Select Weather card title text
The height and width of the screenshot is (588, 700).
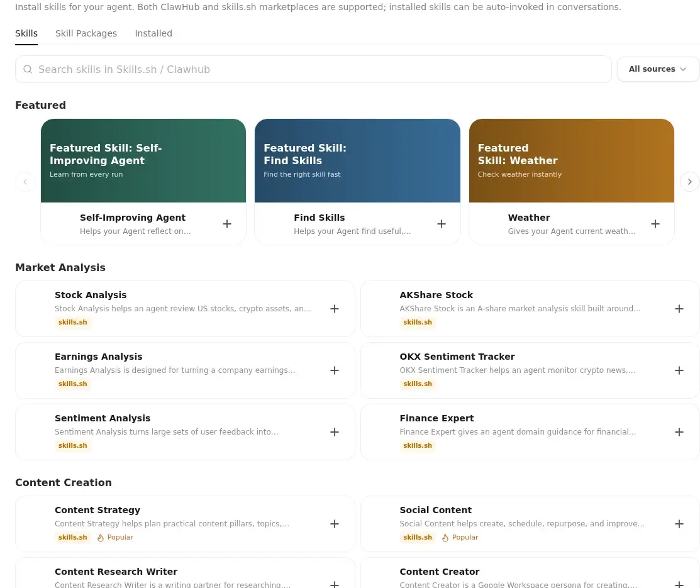coord(529,218)
